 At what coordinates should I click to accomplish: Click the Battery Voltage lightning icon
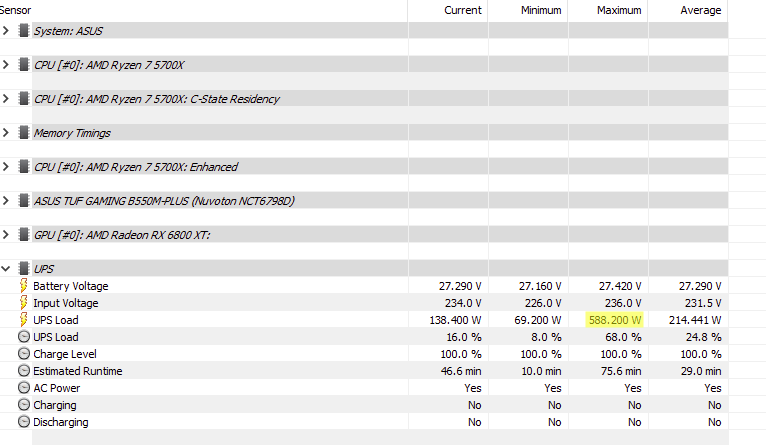click(x=23, y=286)
